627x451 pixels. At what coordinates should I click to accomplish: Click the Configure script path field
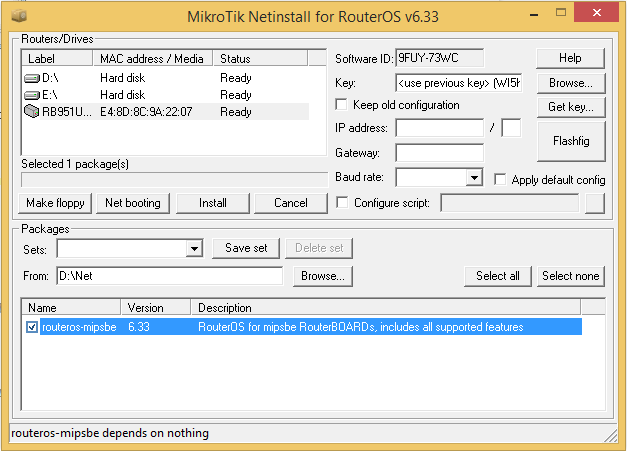[x=509, y=203]
